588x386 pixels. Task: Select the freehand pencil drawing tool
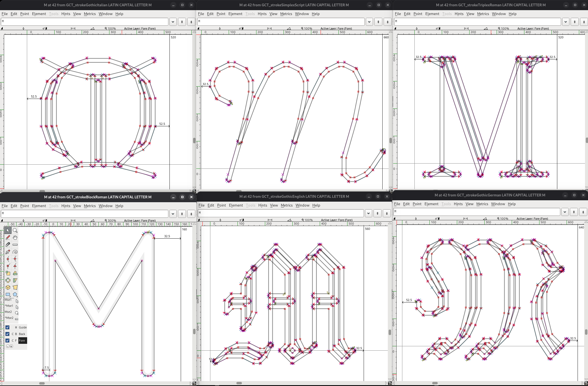[x=8, y=238]
